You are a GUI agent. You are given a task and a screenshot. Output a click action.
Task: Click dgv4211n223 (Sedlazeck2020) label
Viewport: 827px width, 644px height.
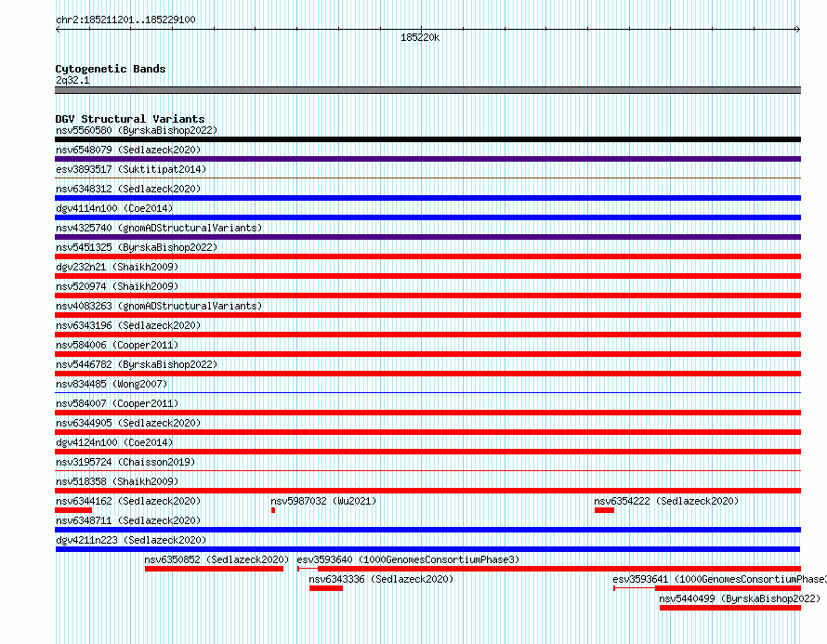(131, 540)
